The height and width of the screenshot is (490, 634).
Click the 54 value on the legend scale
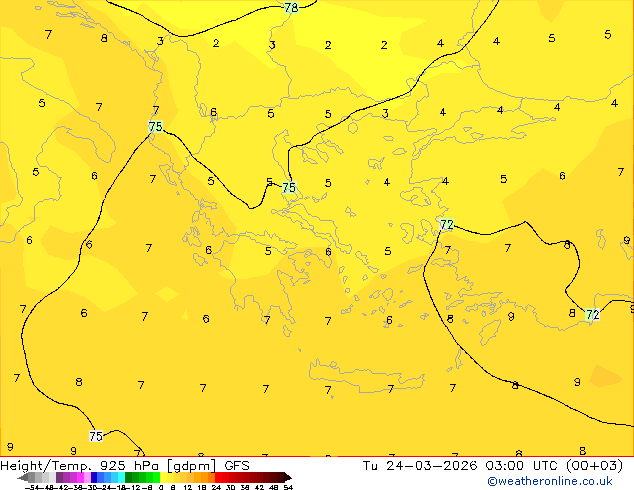click(x=288, y=487)
